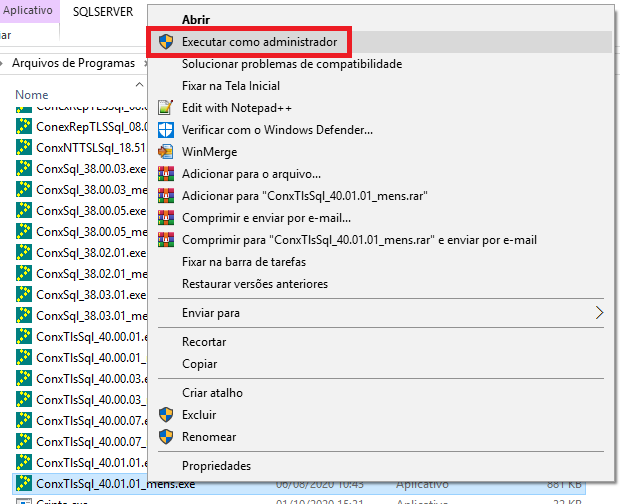Select Fixar na Tela Inicial
This screenshot has height=504, width=620.
pos(231,86)
